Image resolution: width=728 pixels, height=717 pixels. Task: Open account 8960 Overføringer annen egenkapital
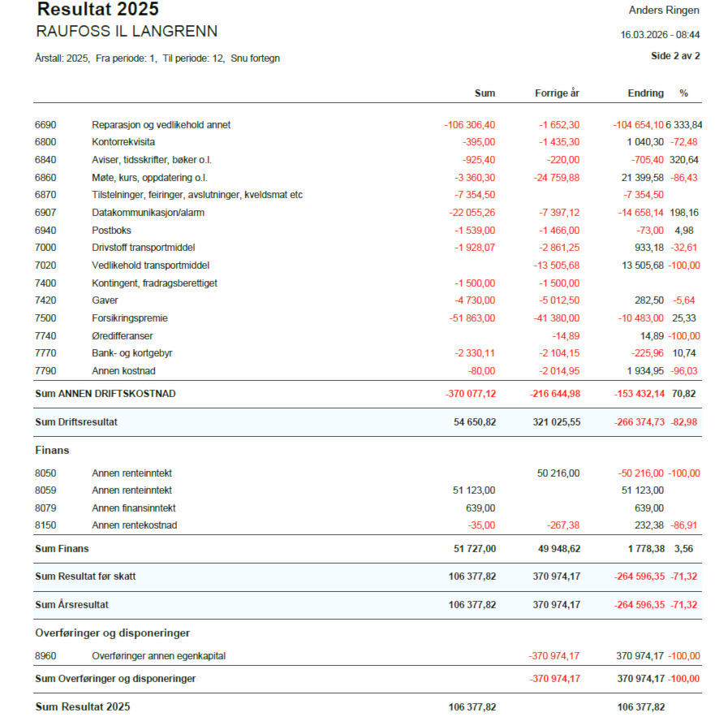pyautogui.click(x=158, y=656)
